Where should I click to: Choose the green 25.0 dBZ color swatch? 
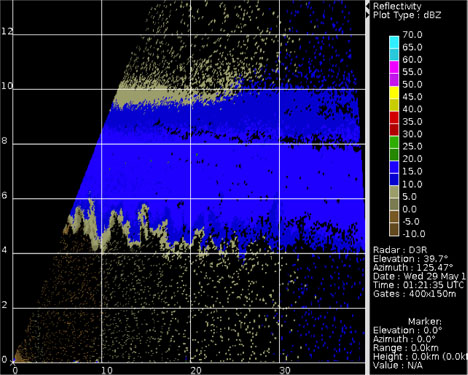394,142
